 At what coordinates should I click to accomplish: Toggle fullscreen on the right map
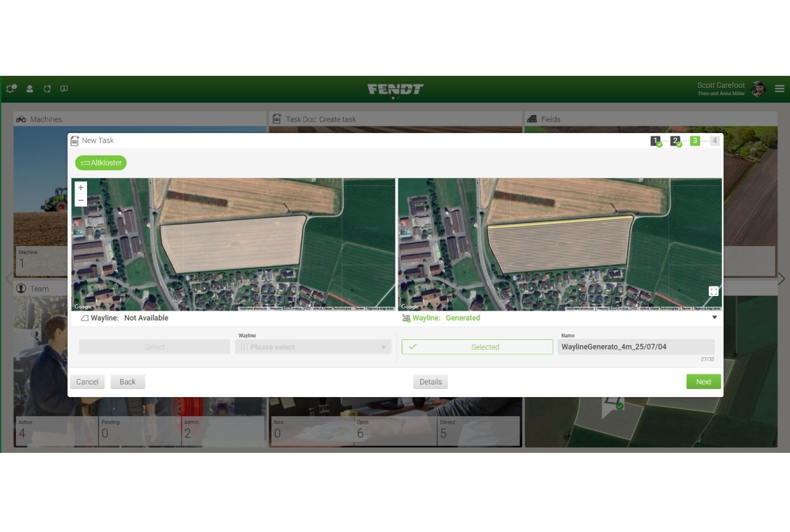(714, 291)
